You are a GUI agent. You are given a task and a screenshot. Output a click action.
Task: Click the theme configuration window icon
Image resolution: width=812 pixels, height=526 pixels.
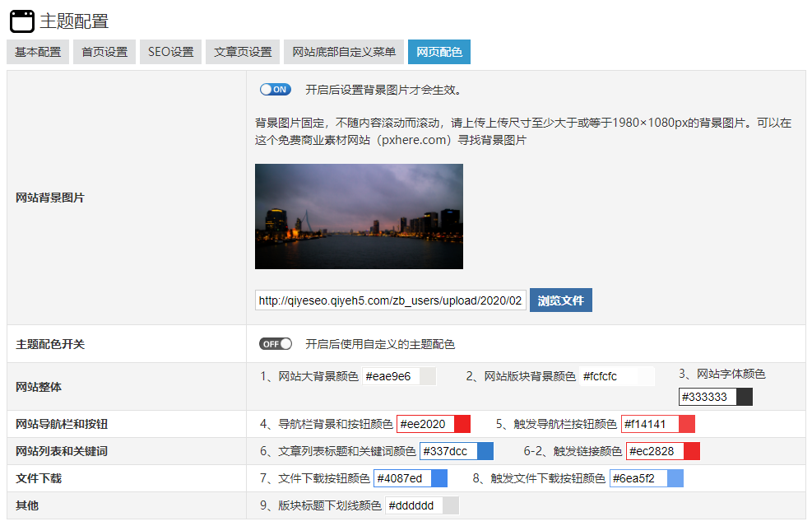pyautogui.click(x=22, y=21)
